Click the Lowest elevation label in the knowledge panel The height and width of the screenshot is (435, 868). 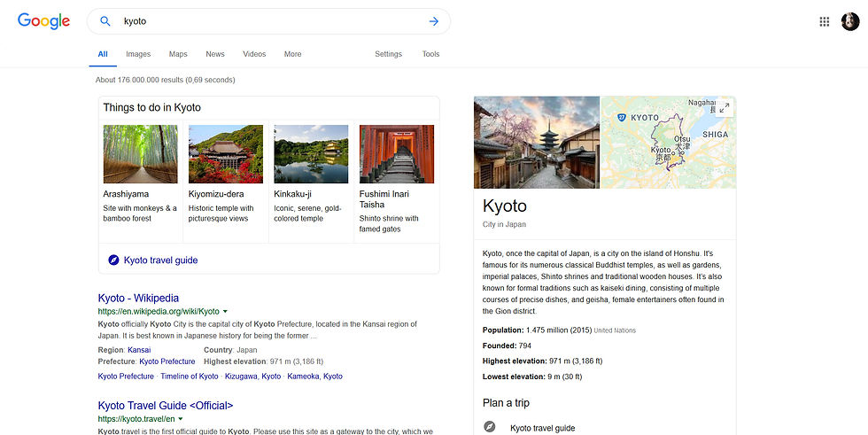(x=515, y=377)
